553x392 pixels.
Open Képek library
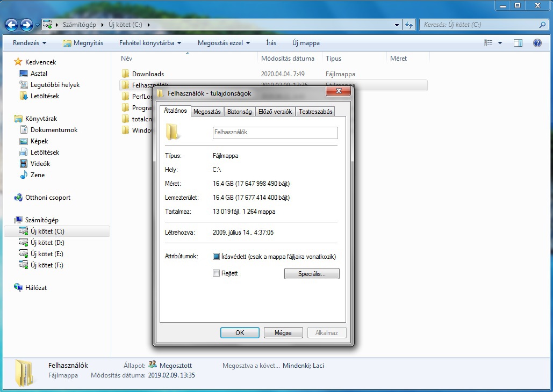pos(39,141)
